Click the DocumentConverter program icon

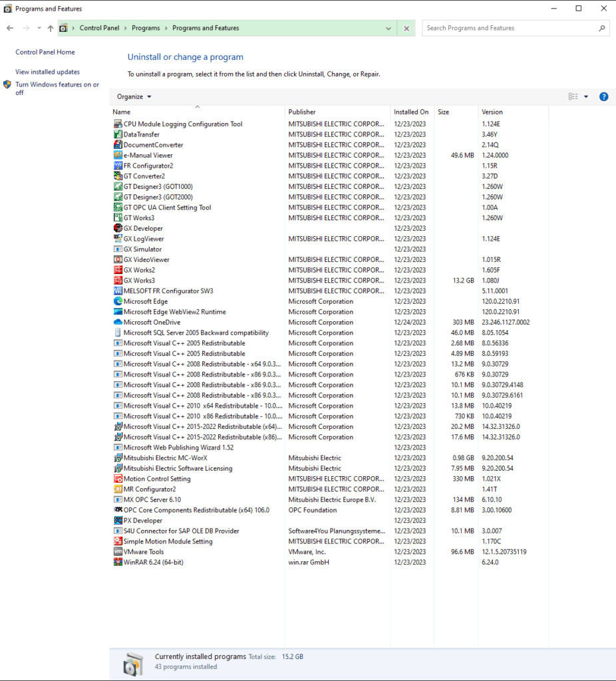click(x=118, y=144)
